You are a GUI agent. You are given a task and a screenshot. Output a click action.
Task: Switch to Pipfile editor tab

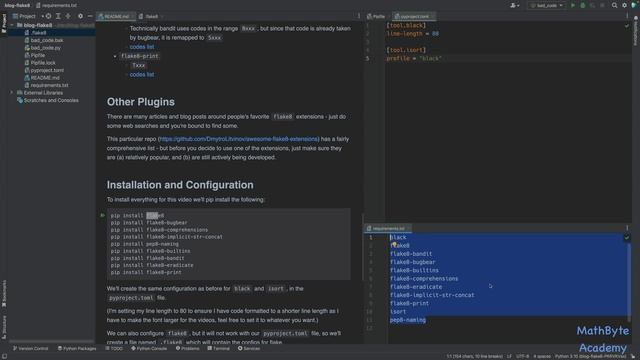(377, 16)
